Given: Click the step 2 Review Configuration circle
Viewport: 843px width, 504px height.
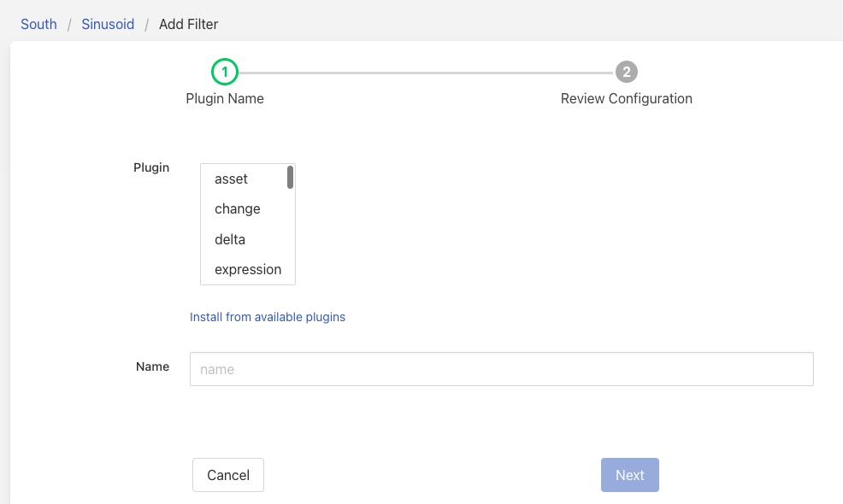Looking at the screenshot, I should point(627,73).
